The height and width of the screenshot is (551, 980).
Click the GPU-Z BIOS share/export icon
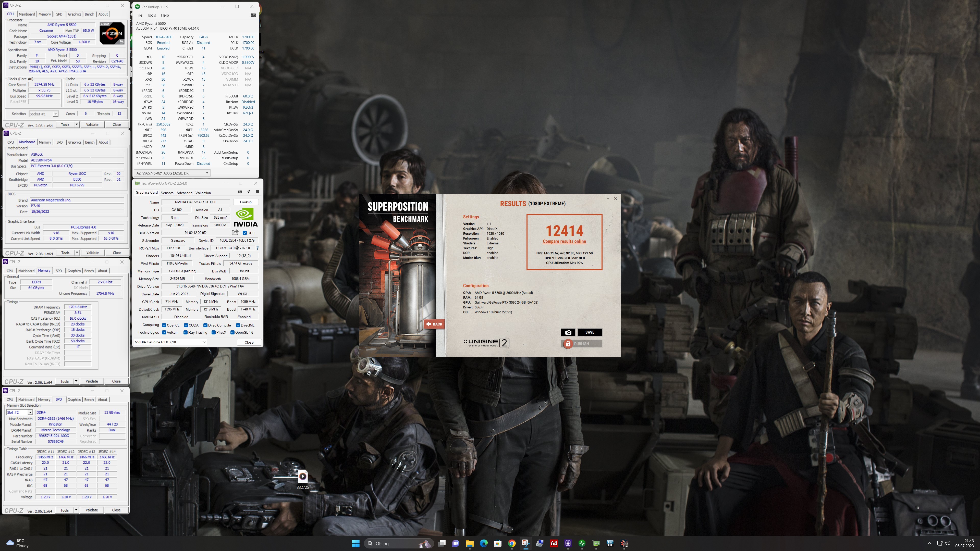[x=235, y=232]
